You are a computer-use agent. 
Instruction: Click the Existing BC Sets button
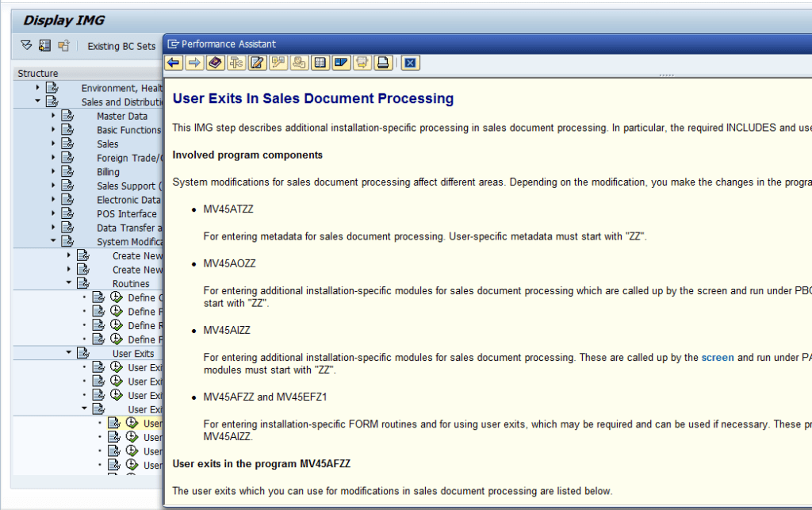tap(121, 46)
